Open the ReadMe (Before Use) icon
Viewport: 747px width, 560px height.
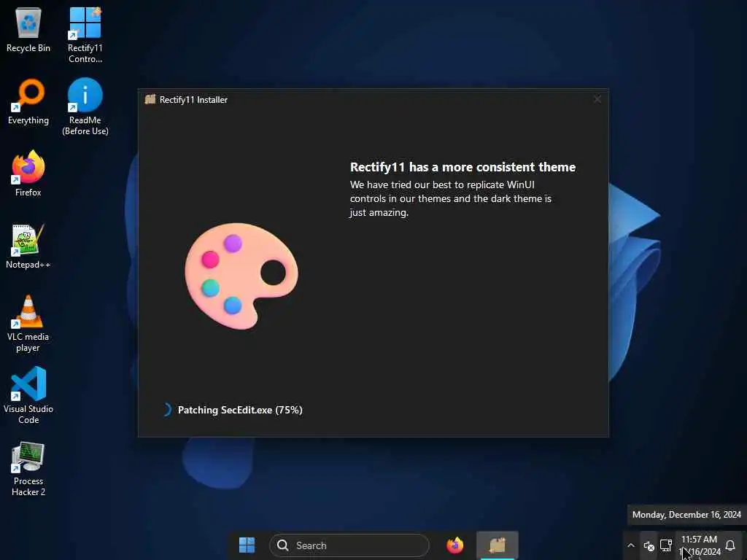pyautogui.click(x=85, y=106)
